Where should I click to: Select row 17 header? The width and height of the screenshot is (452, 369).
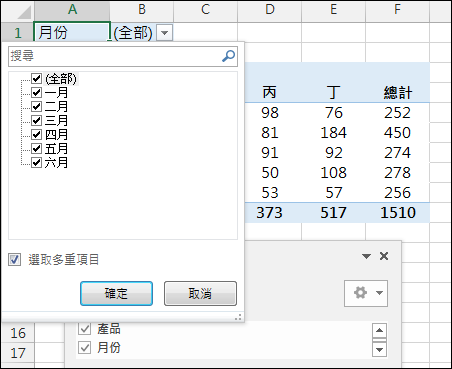coord(18,353)
